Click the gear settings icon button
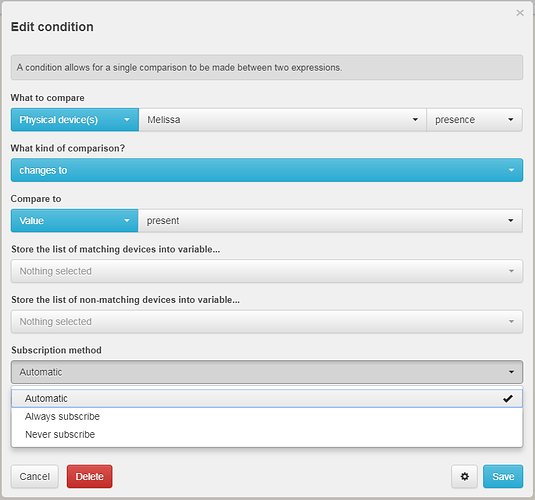 464,476
